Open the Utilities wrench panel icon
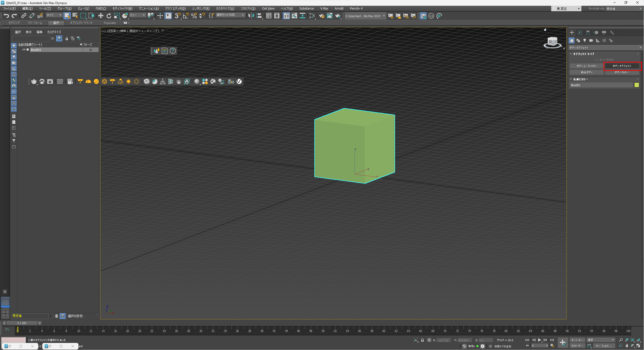This screenshot has height=350, width=644. (612, 33)
